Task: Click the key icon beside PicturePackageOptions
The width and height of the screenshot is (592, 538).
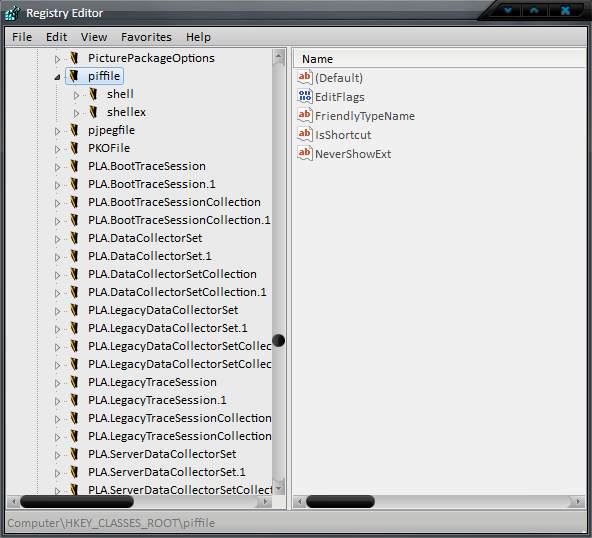Action: tap(74, 58)
